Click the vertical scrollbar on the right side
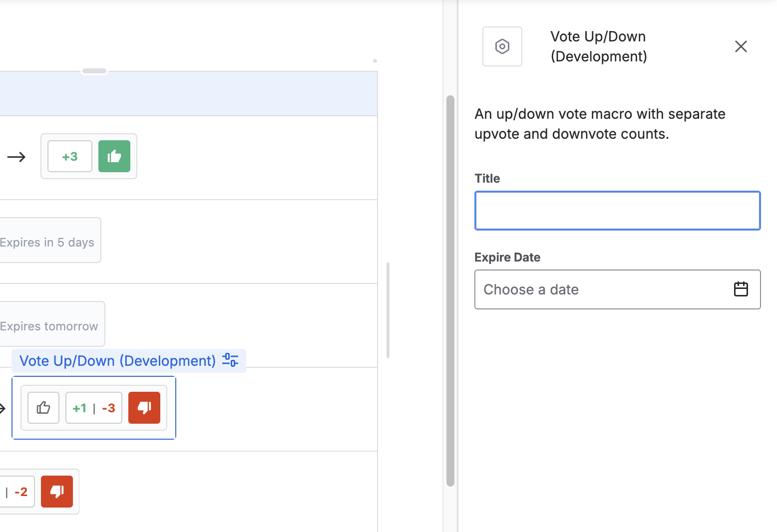This screenshot has height=532, width=777. [x=450, y=289]
